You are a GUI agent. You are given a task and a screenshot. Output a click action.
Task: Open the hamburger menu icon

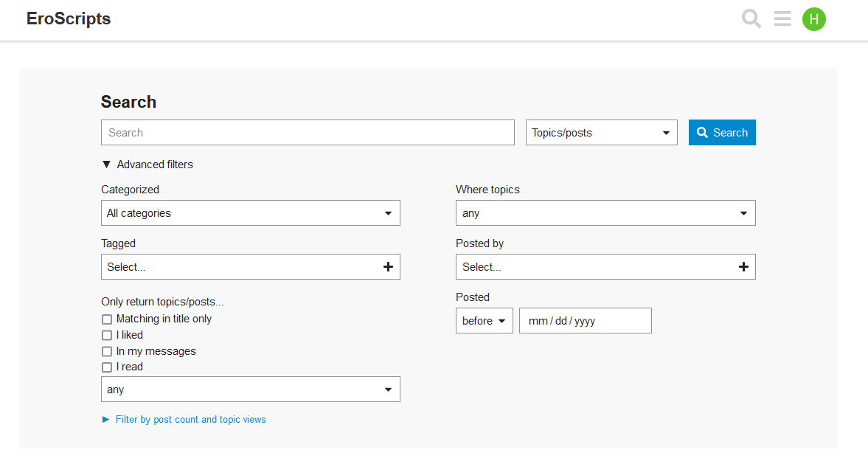pos(782,19)
